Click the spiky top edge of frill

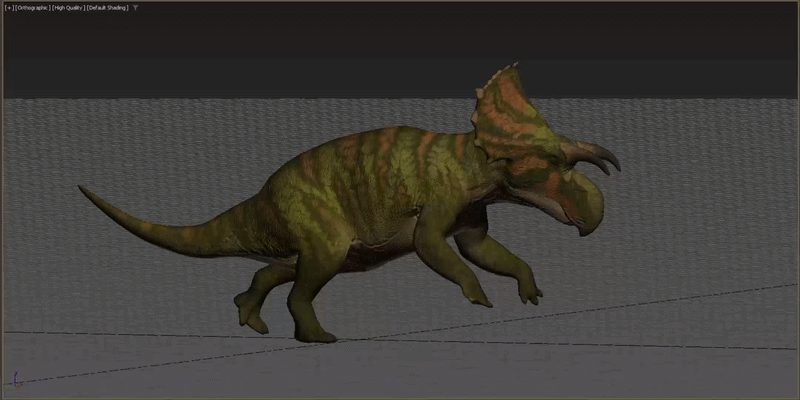pos(497,77)
